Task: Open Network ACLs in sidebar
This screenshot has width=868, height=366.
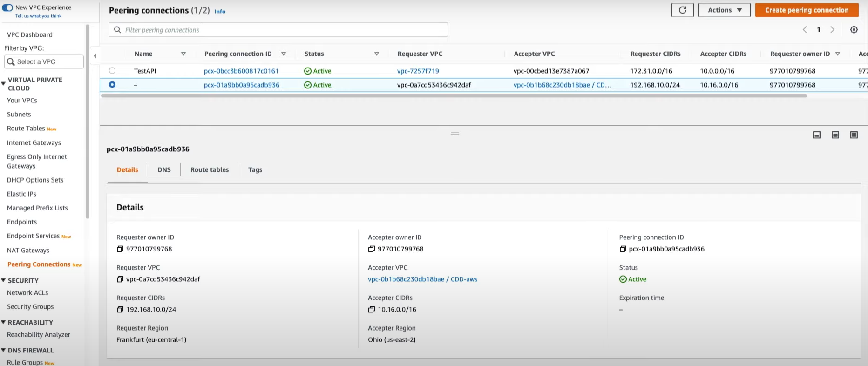Action: coord(27,293)
